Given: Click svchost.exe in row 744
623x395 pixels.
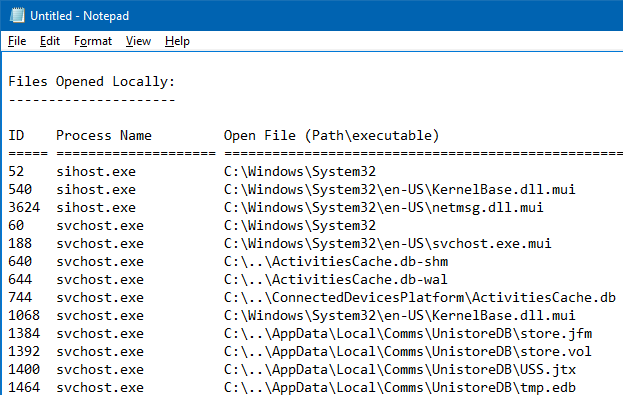Looking at the screenshot, I should 100,298.
